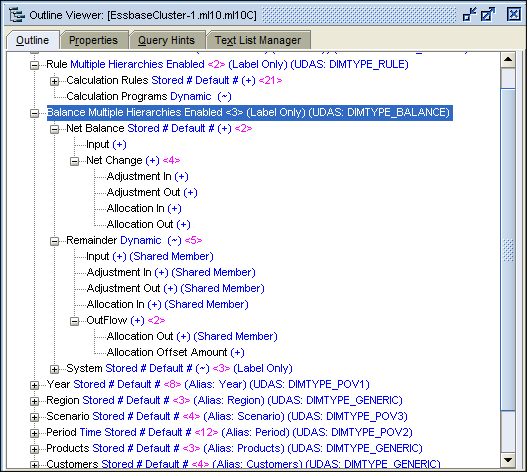The height and width of the screenshot is (472, 527).
Task: Select Allocation Out under Net Change
Action: 149,224
